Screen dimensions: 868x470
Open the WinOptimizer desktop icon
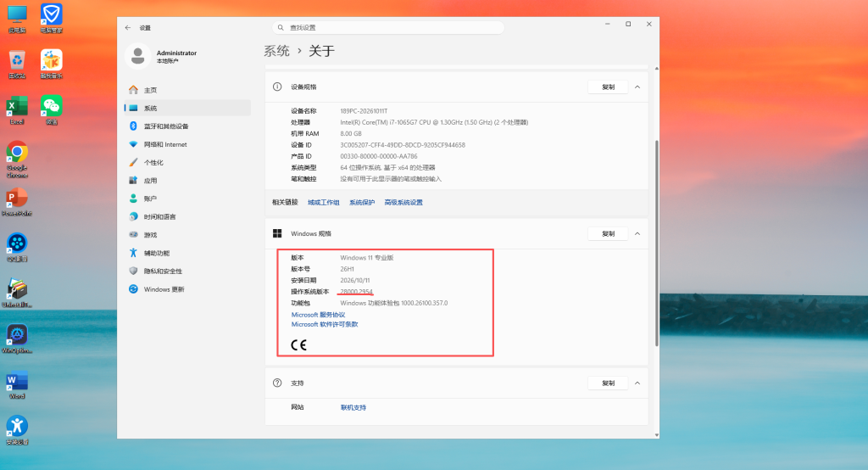coord(17,339)
